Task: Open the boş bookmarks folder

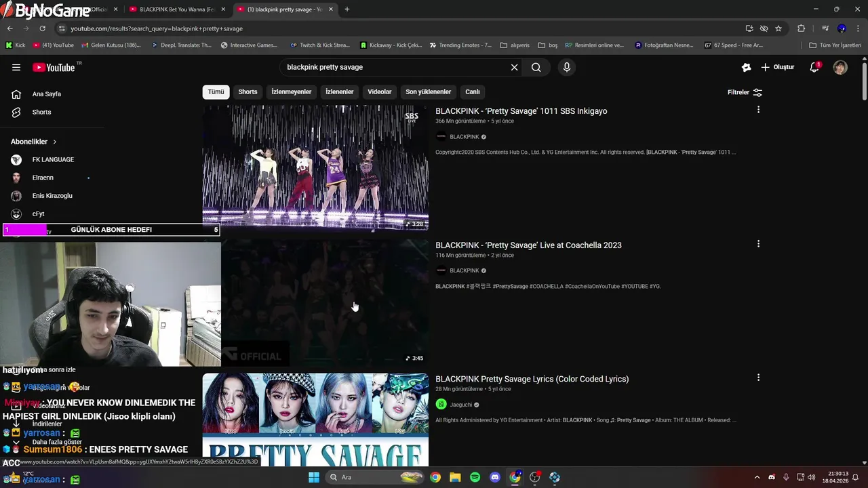Action: pyautogui.click(x=547, y=45)
